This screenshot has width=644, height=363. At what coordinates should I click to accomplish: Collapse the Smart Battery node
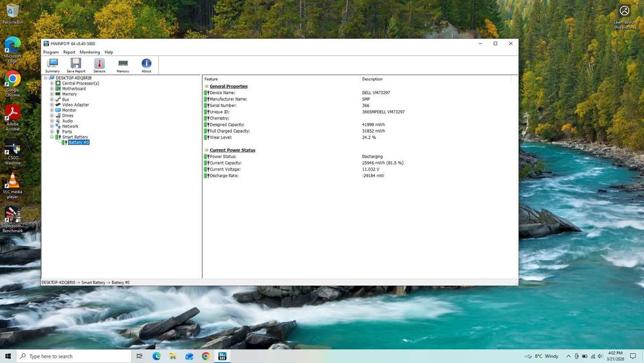click(52, 137)
